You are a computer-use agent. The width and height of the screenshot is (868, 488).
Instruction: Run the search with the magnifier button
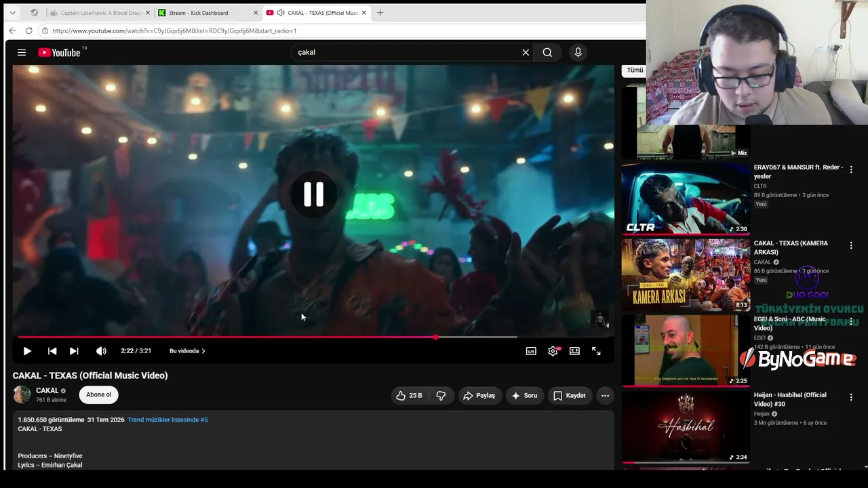point(547,52)
